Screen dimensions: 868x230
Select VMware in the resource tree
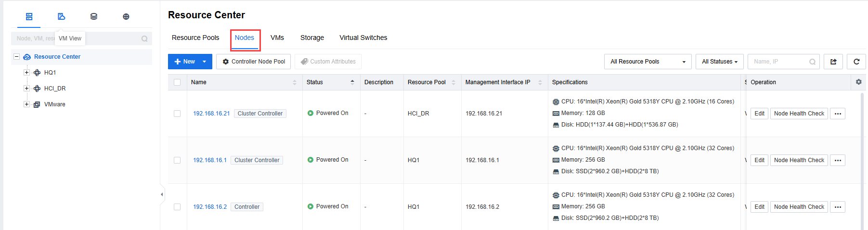point(55,104)
